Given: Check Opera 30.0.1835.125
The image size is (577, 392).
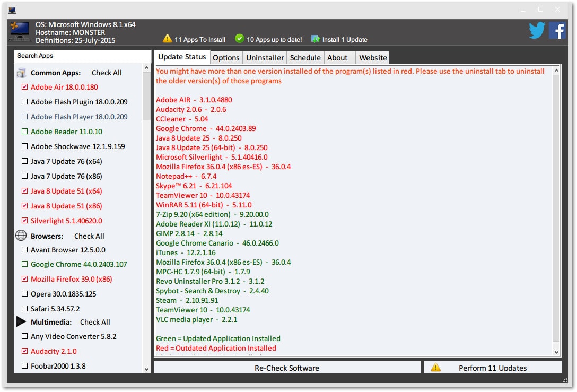Looking at the screenshot, I should (24, 294).
